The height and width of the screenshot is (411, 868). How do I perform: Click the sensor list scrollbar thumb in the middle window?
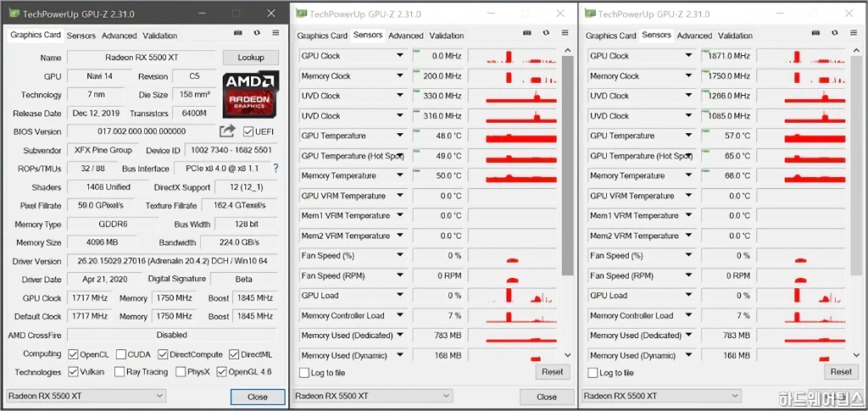(x=567, y=165)
